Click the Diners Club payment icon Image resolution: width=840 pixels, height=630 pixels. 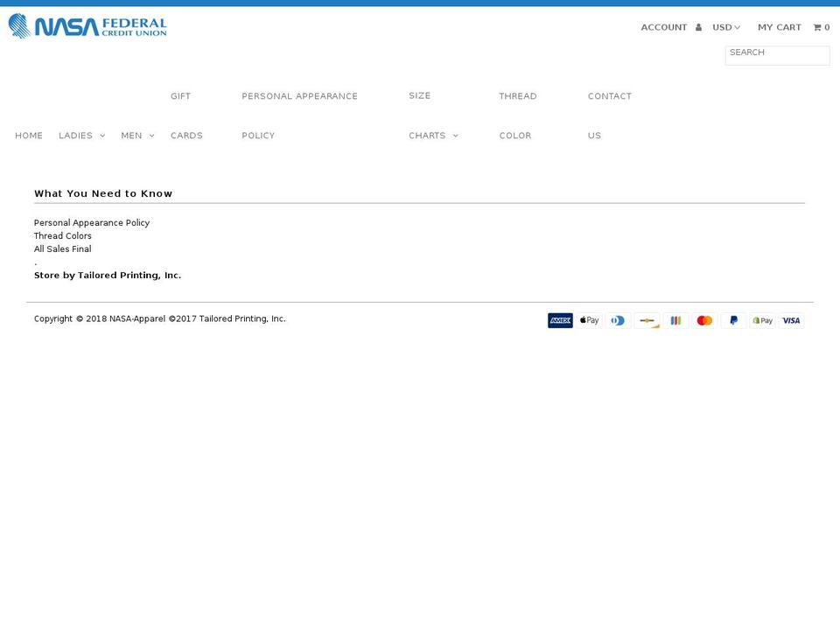[619, 320]
